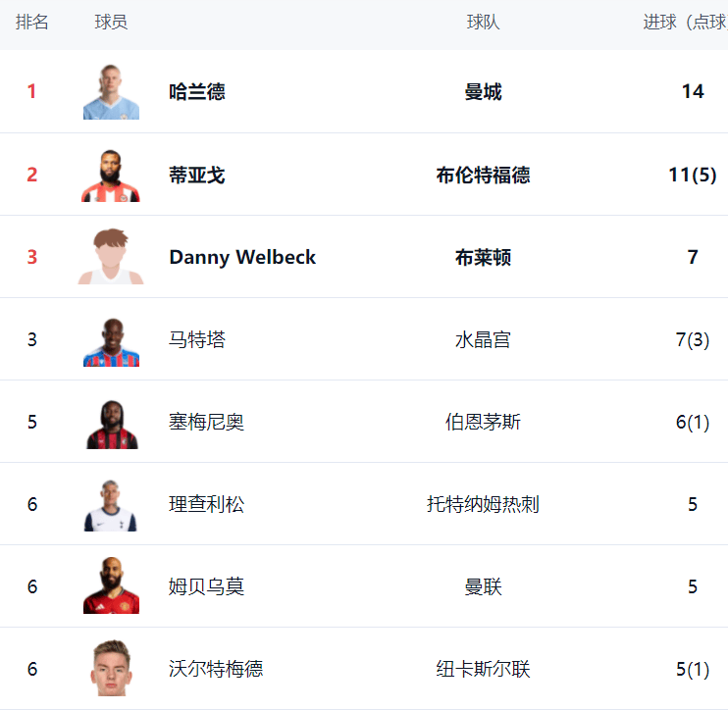Click 姆贝乌莫's player photo

pos(111,587)
